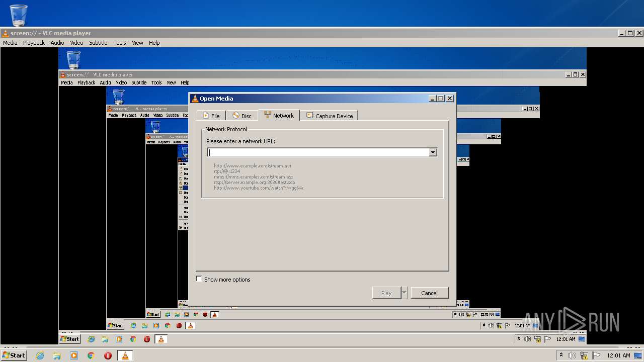Focus the network URL input field
This screenshot has height=362, width=644.
[318, 152]
